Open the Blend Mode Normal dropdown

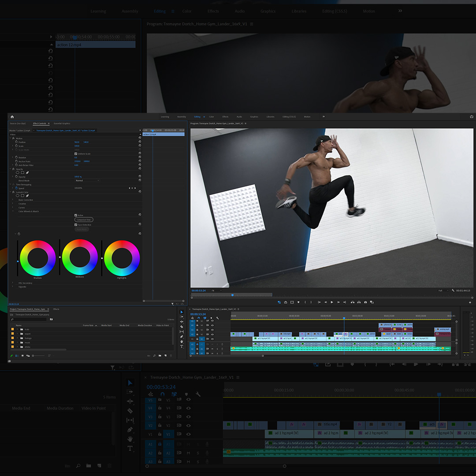pos(87,180)
